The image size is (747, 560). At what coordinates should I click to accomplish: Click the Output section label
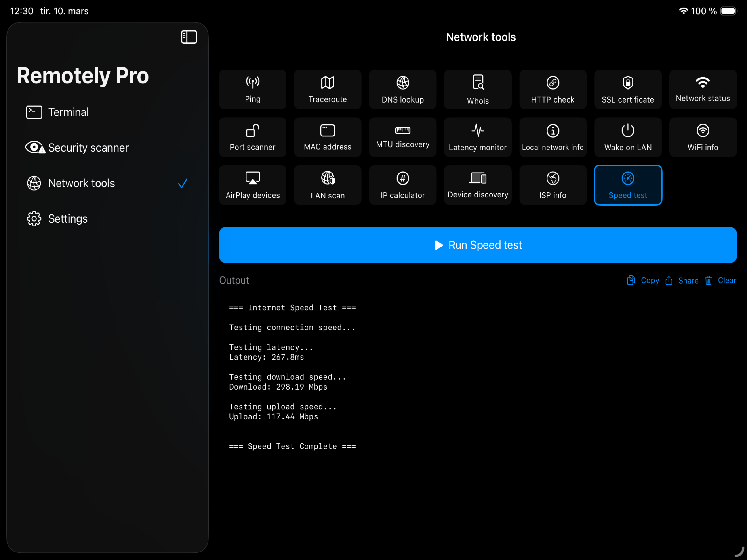click(234, 281)
